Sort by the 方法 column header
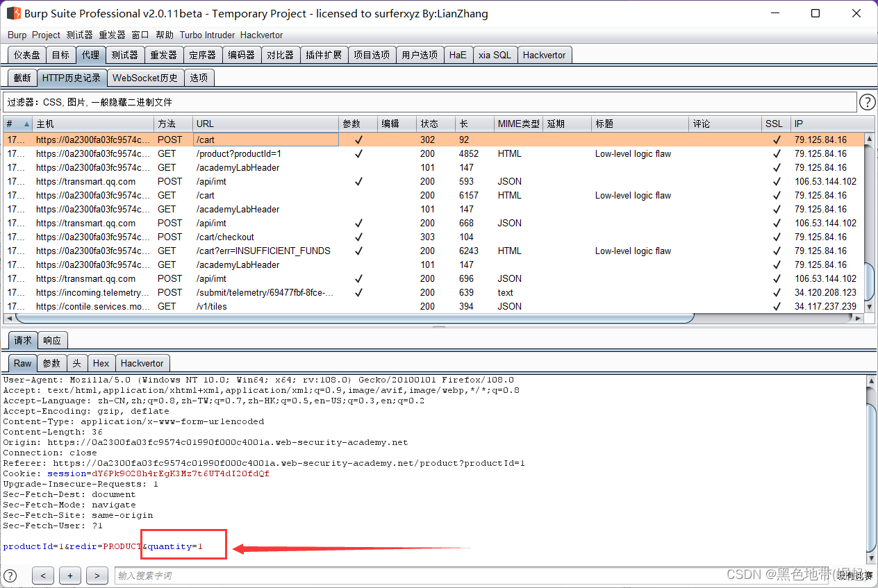The height and width of the screenshot is (588, 878). coord(173,124)
